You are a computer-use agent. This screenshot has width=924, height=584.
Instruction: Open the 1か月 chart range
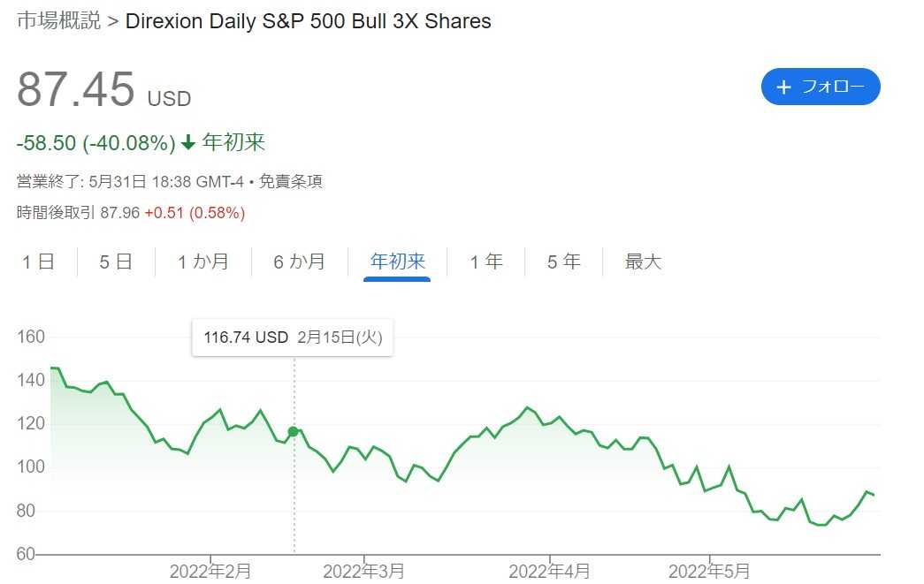pos(202,262)
